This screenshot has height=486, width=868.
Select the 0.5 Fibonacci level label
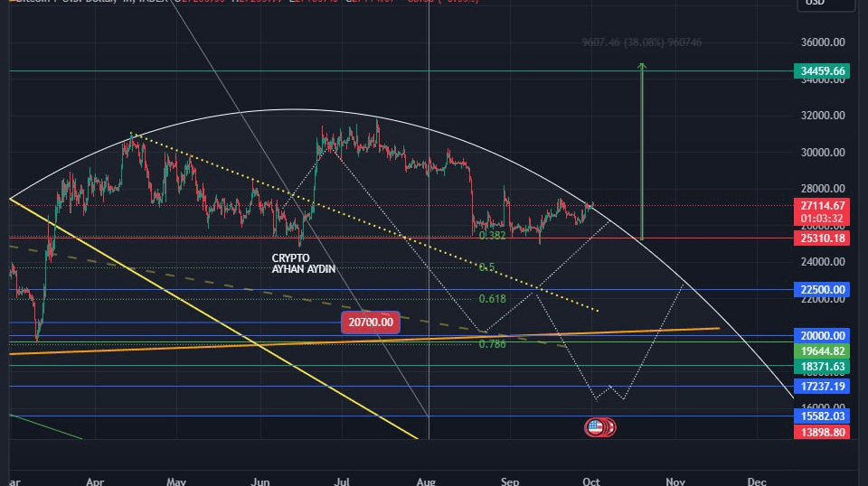[x=486, y=267]
